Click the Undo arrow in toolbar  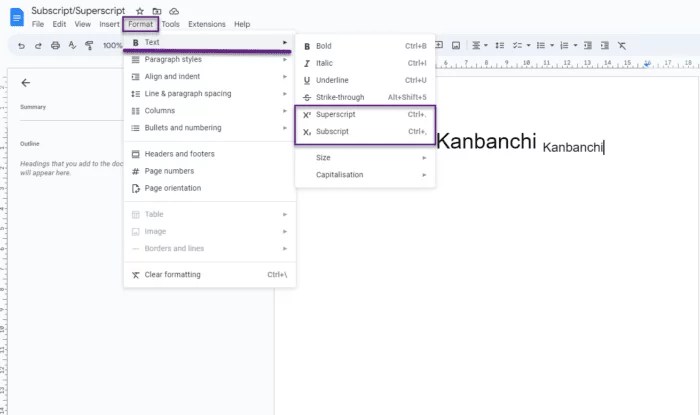click(21, 46)
